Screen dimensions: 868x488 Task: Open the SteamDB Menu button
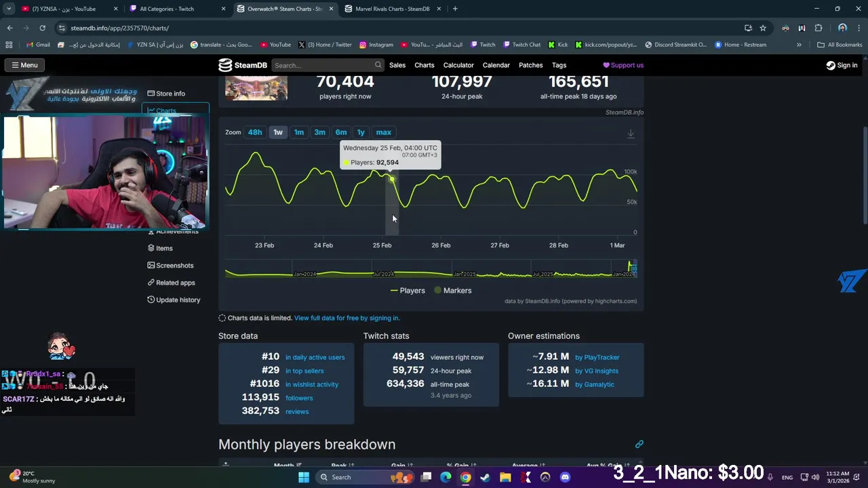(24, 65)
